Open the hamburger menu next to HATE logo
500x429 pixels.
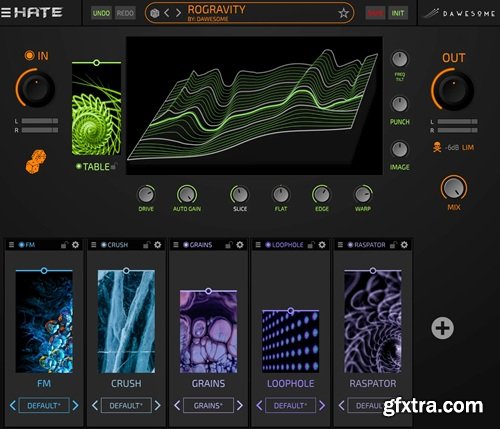[x=6, y=13]
